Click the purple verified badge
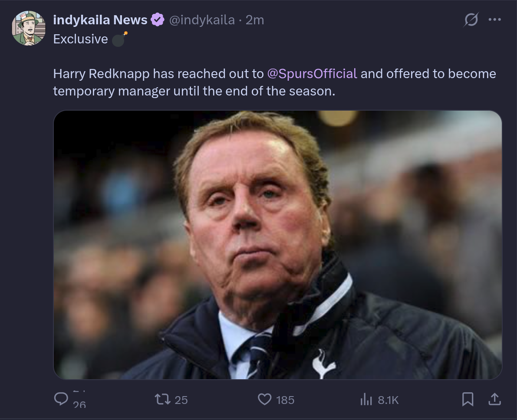Viewport: 517px width, 420px height. 158,20
